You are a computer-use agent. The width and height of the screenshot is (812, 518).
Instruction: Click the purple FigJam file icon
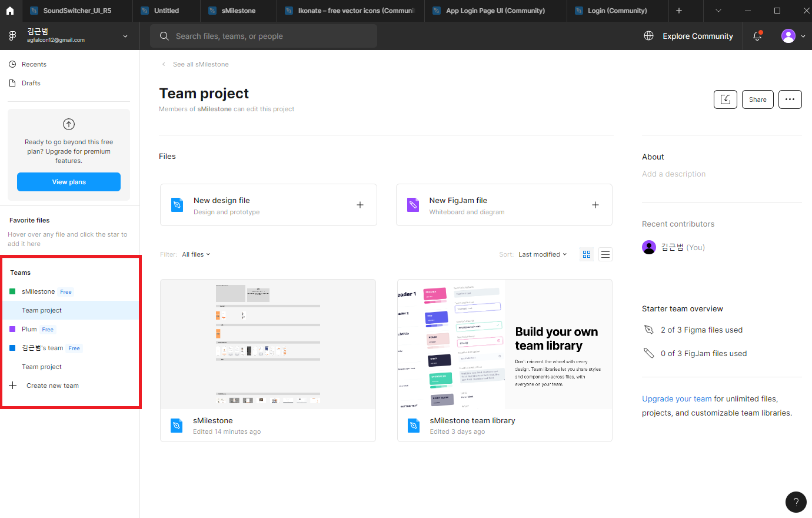tap(413, 205)
